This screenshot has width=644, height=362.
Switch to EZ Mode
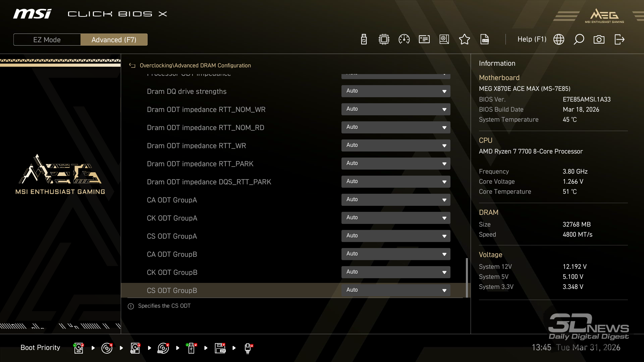click(47, 40)
